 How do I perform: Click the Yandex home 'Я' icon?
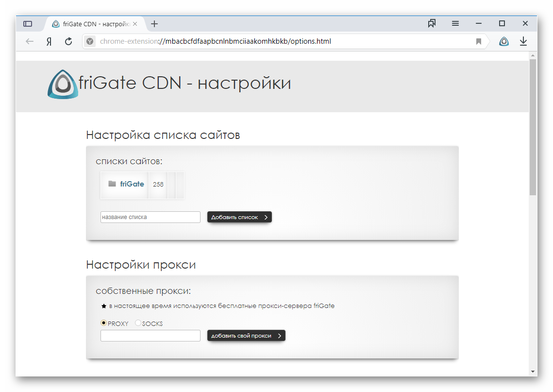click(x=49, y=41)
